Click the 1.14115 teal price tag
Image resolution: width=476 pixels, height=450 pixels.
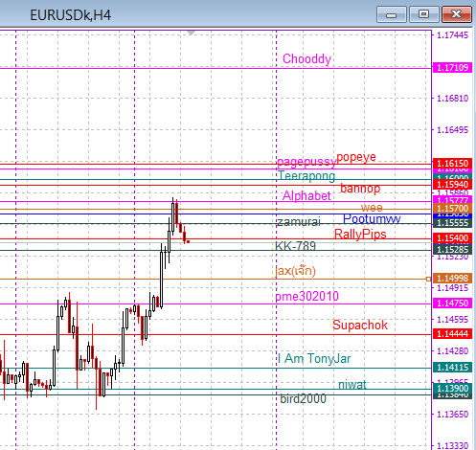click(452, 368)
